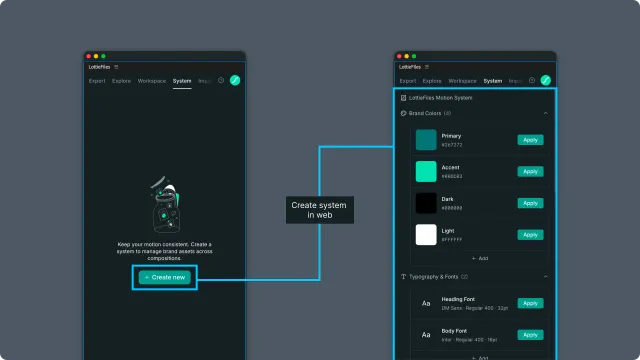Open hamburger menu in right LottieFiles window
Image resolution: width=640 pixels, height=360 pixels.
pyautogui.click(x=427, y=67)
